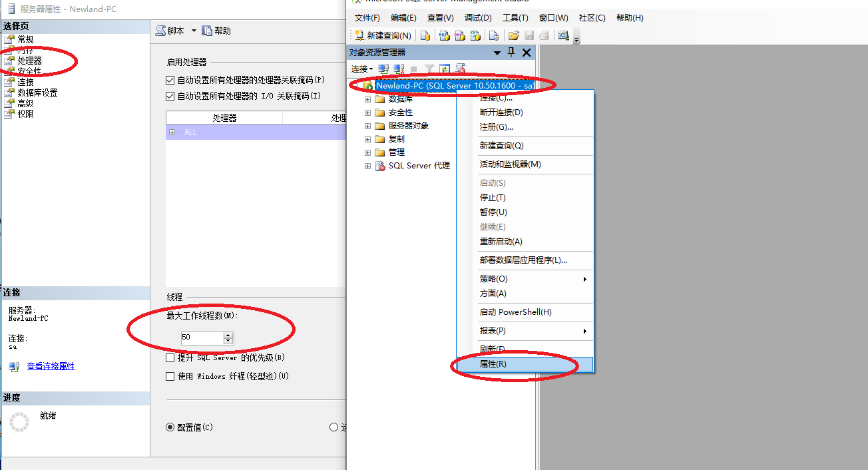Open the dropdown arrow next to 脚本

pyautogui.click(x=194, y=31)
